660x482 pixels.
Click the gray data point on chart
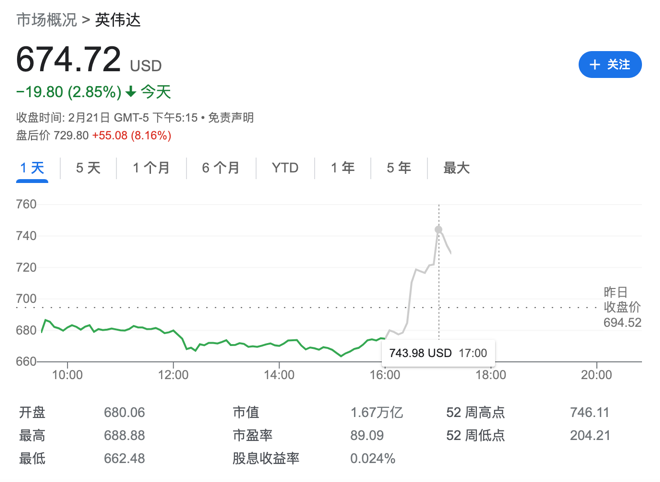click(438, 229)
